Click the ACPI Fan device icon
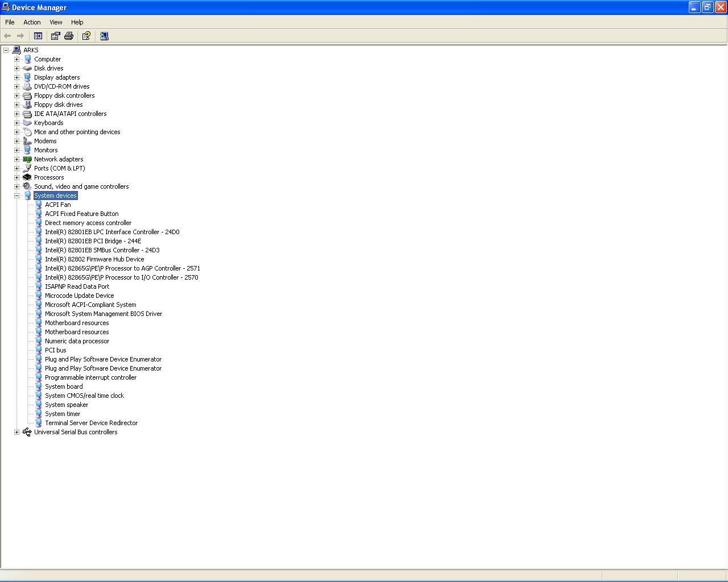Screen dimensions: 728x582 pos(39,205)
